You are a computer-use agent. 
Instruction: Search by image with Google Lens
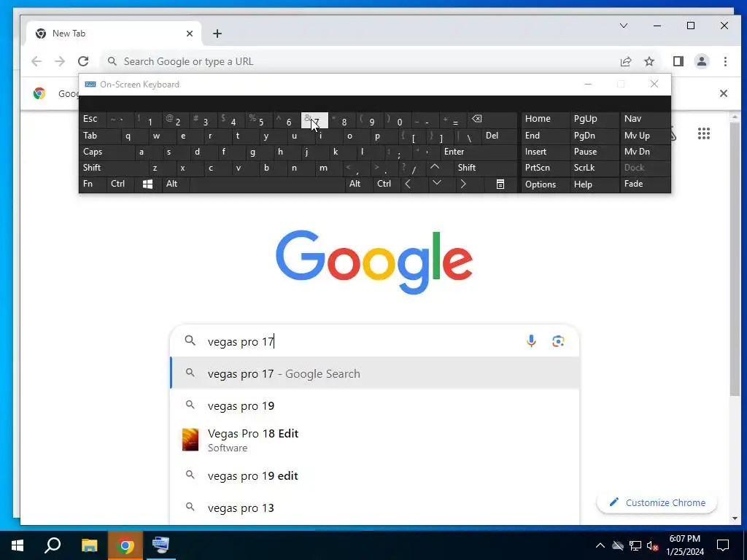click(558, 341)
